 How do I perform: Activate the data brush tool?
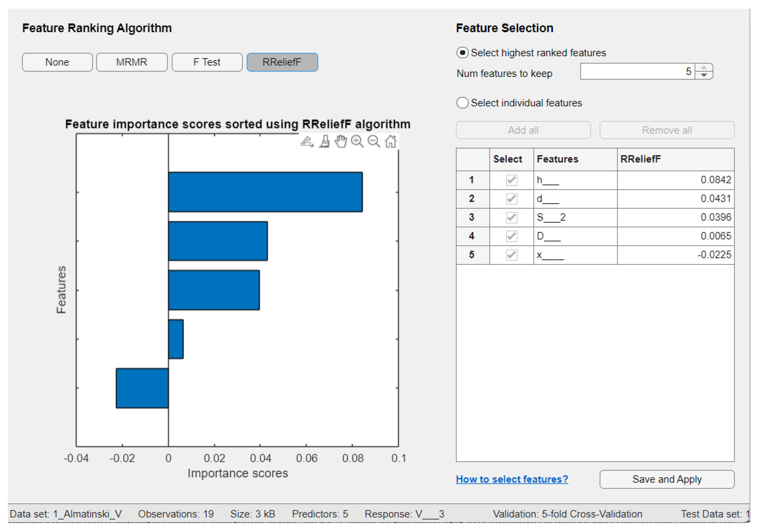(325, 142)
